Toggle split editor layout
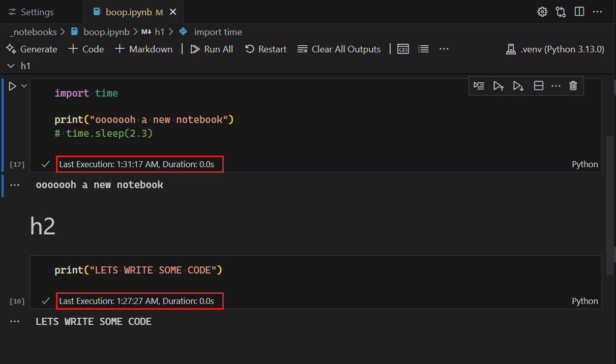The width and height of the screenshot is (616, 364). click(579, 12)
